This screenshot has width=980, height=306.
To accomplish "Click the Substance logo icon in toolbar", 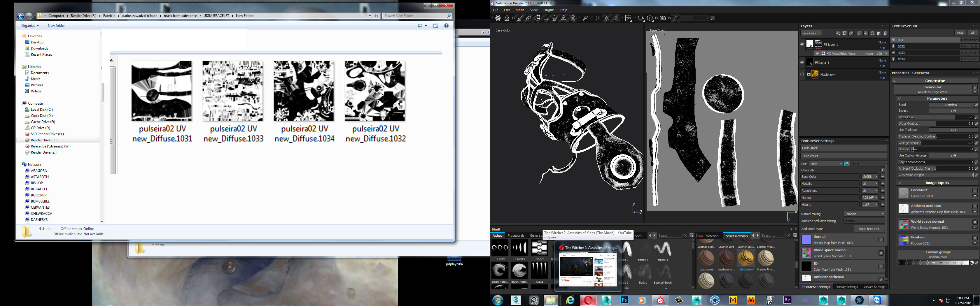I will pyautogui.click(x=498, y=18).
